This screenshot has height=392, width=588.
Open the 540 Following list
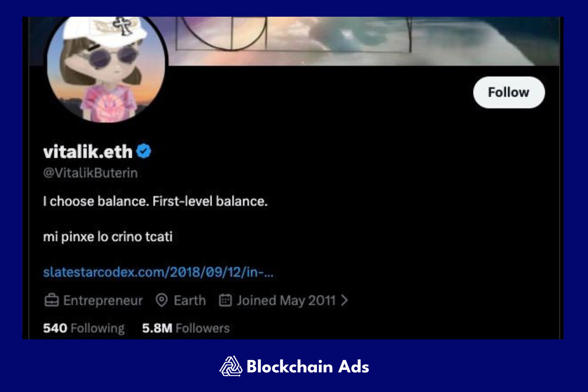click(x=84, y=328)
